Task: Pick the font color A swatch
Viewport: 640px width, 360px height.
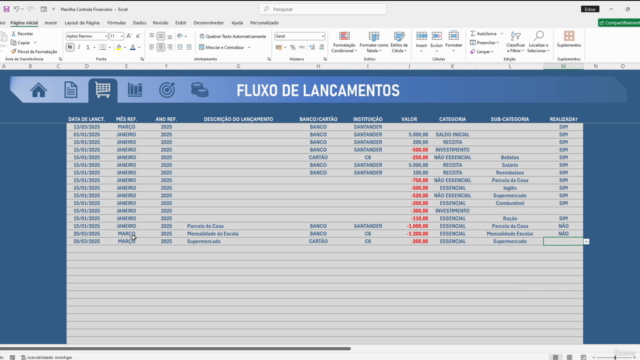Action: [x=133, y=47]
